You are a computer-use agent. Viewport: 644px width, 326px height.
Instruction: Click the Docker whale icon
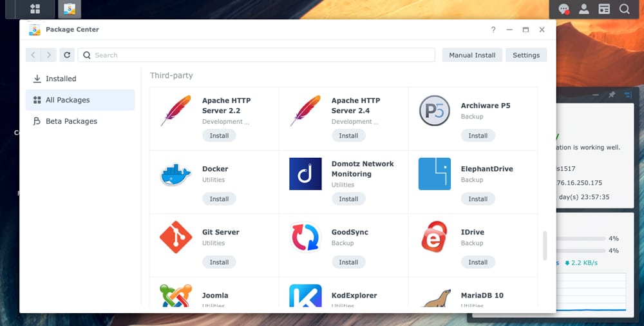click(176, 175)
